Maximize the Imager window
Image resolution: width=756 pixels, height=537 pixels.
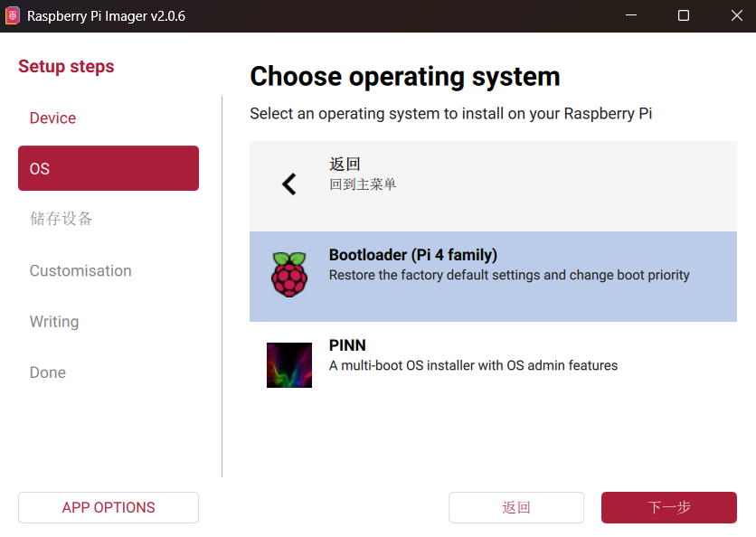tap(684, 16)
